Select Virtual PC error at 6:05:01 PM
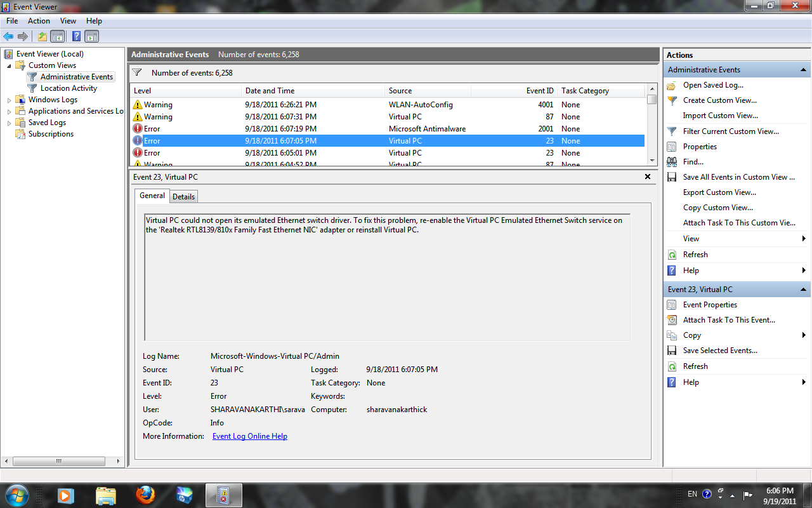Viewport: 812px width, 508px height. point(387,153)
